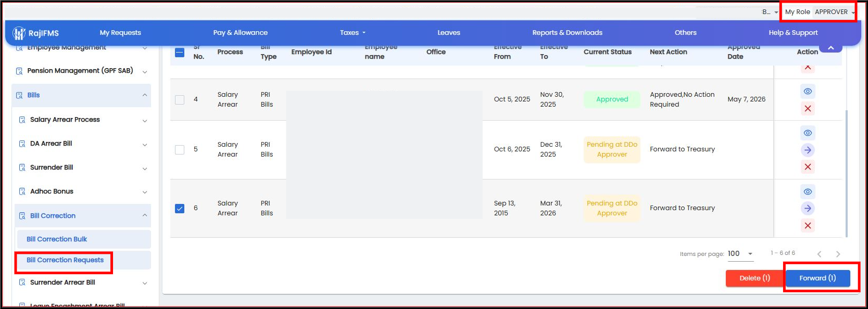Click forward arrow icon in row 6
This screenshot has height=309, width=868.
(x=808, y=209)
